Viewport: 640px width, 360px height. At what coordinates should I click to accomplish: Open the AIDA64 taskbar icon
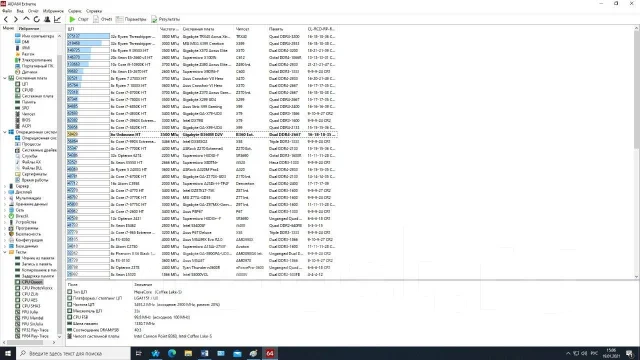pyautogui.click(x=270, y=353)
